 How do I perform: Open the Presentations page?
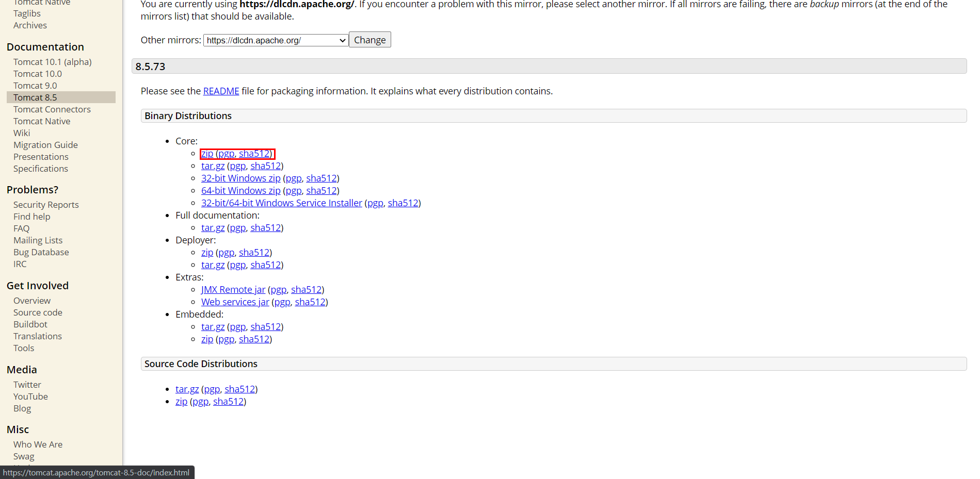[41, 157]
